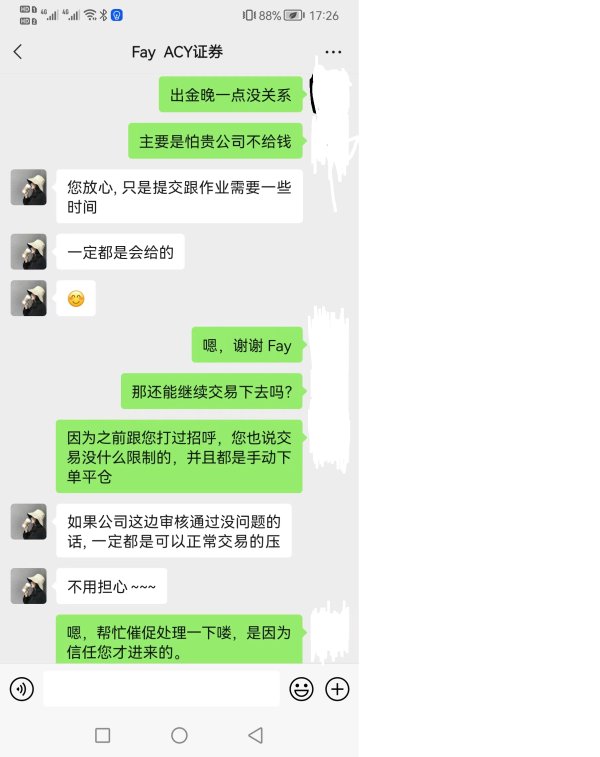Switch to voice input mode icon

pyautogui.click(x=22, y=689)
